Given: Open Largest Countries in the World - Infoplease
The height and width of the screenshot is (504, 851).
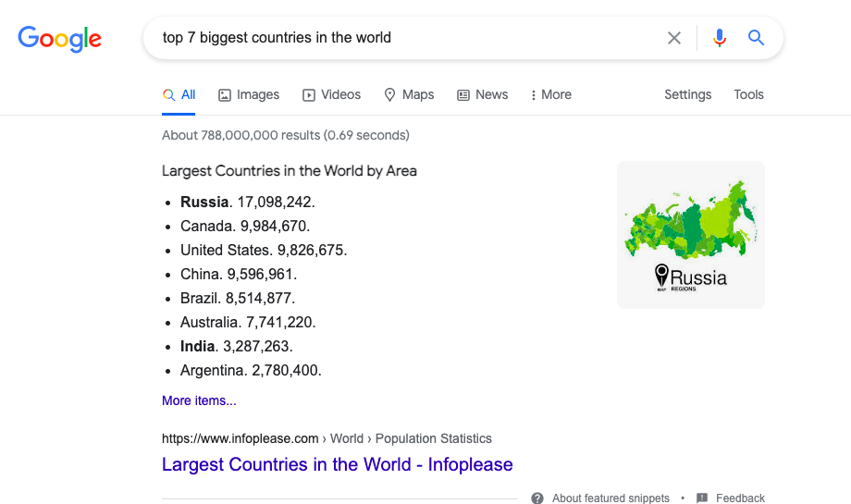Looking at the screenshot, I should tap(337, 464).
